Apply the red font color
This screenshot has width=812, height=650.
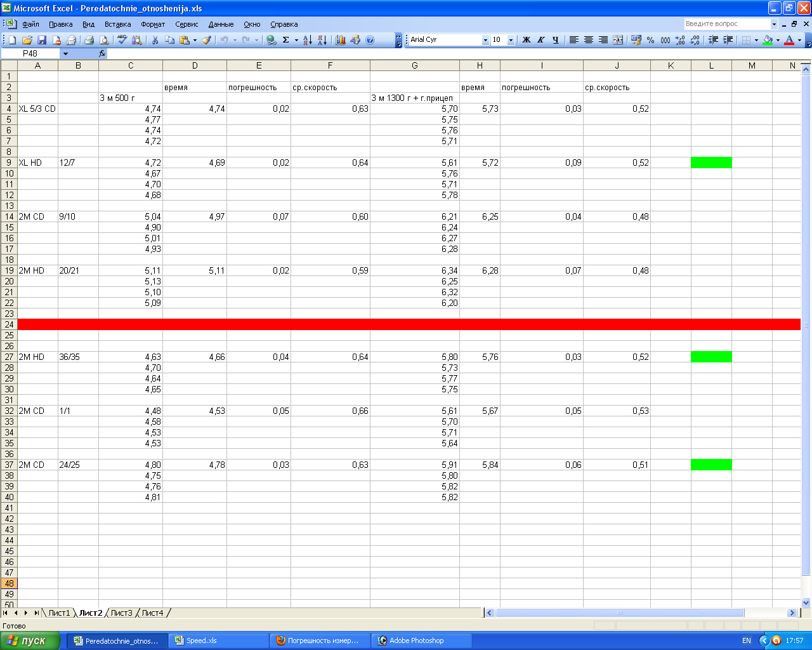pyautogui.click(x=789, y=40)
